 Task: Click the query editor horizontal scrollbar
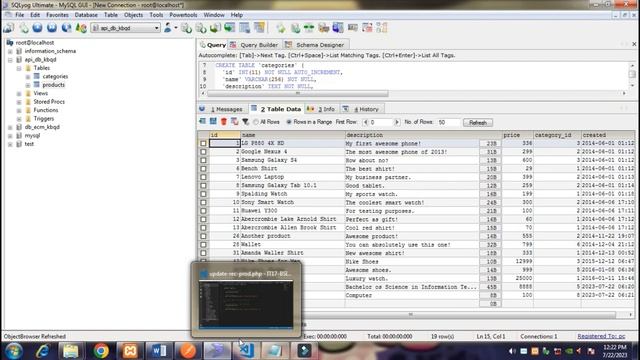tap(298, 93)
